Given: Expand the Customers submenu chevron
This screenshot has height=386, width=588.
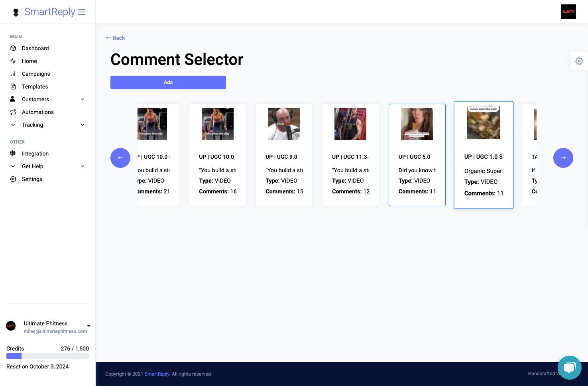Looking at the screenshot, I should (83, 99).
